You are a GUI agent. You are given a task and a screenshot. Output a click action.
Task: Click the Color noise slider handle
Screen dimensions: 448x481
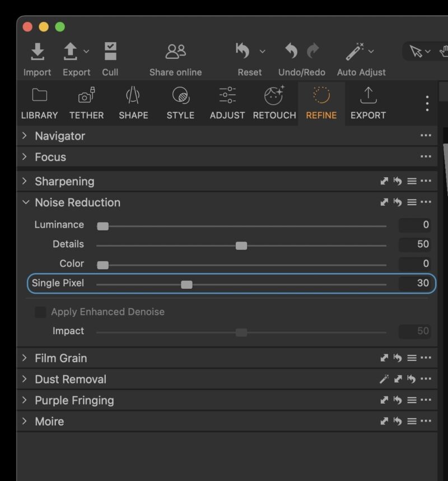click(x=102, y=265)
